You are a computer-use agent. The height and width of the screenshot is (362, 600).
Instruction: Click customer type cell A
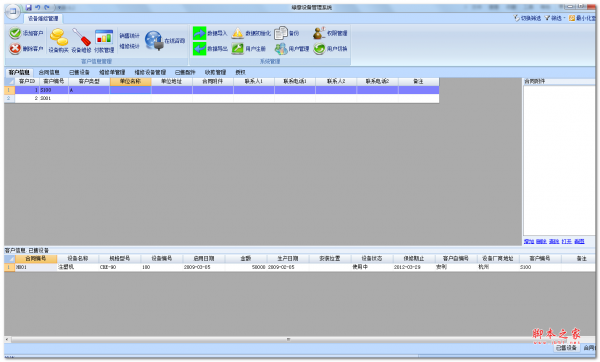[x=89, y=90]
